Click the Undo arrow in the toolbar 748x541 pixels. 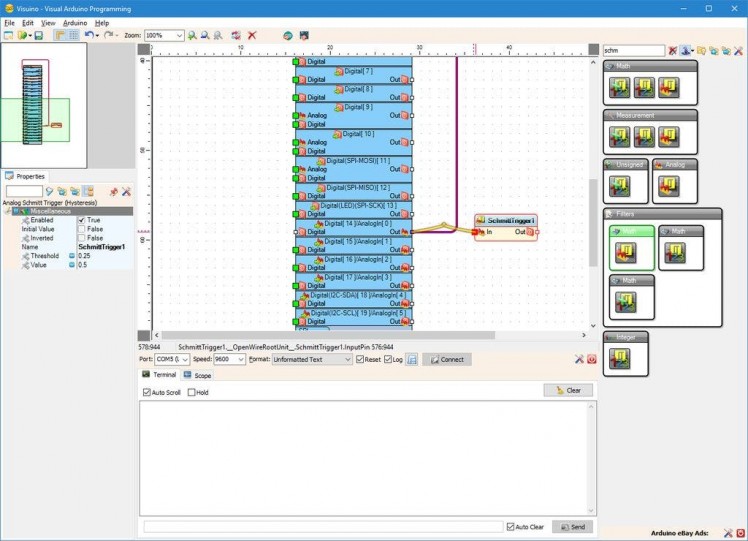[x=89, y=35]
